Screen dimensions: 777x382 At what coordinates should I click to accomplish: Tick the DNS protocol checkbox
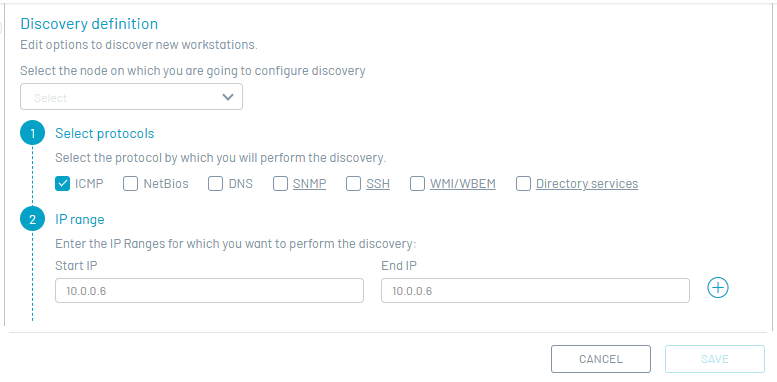coord(215,184)
